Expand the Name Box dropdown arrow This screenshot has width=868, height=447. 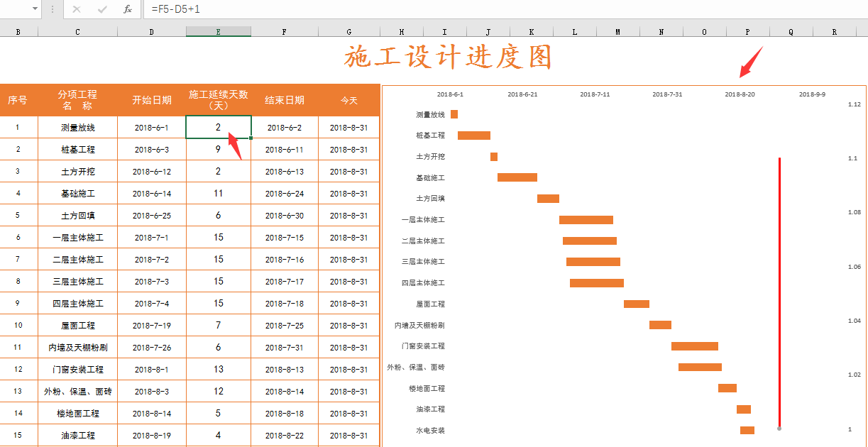coord(35,9)
